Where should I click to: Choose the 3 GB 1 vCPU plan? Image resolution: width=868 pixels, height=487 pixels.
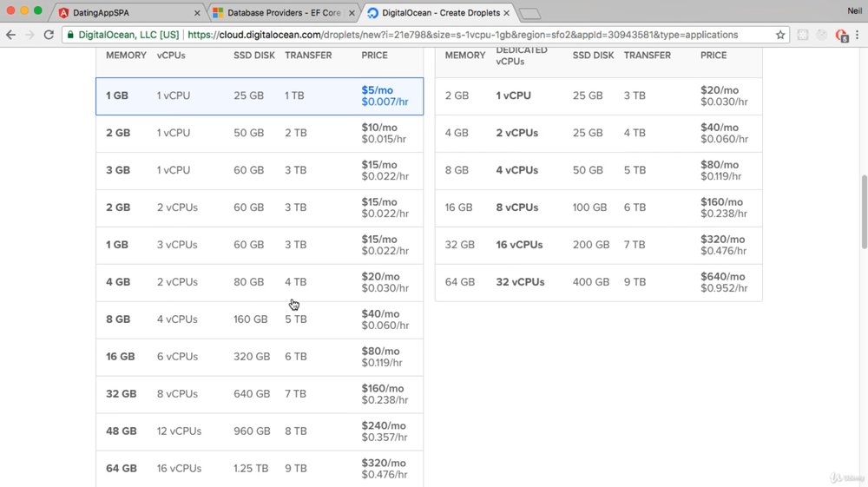pyautogui.click(x=260, y=170)
